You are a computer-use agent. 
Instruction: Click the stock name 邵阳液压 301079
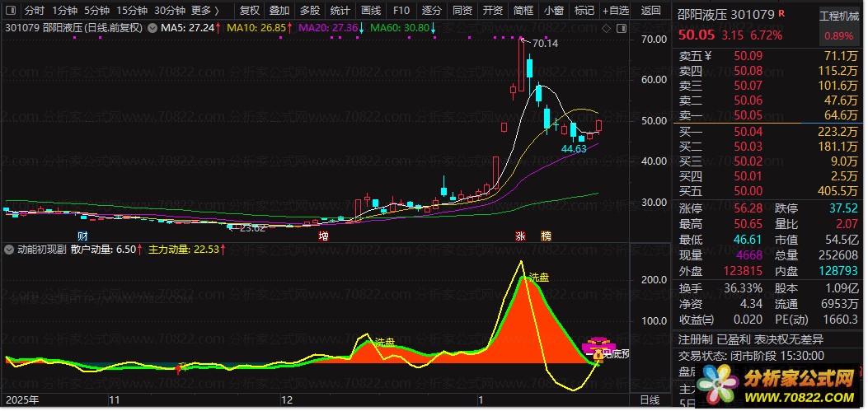[725, 14]
